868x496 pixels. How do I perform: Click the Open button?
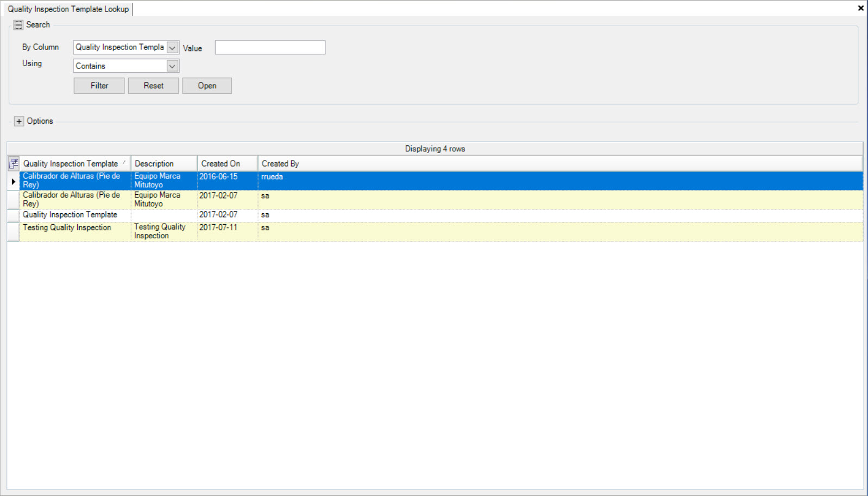[x=207, y=86]
